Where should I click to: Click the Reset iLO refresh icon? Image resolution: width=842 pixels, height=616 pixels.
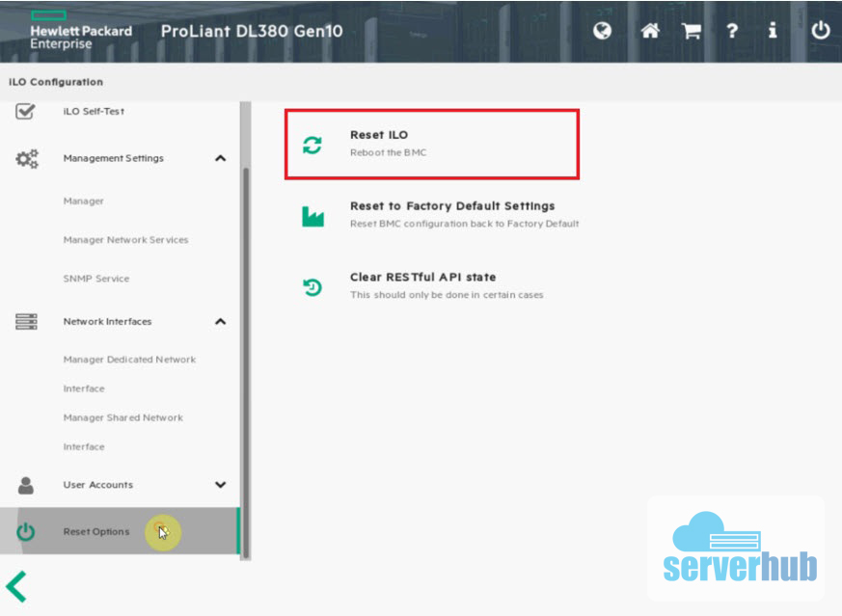coord(312,146)
